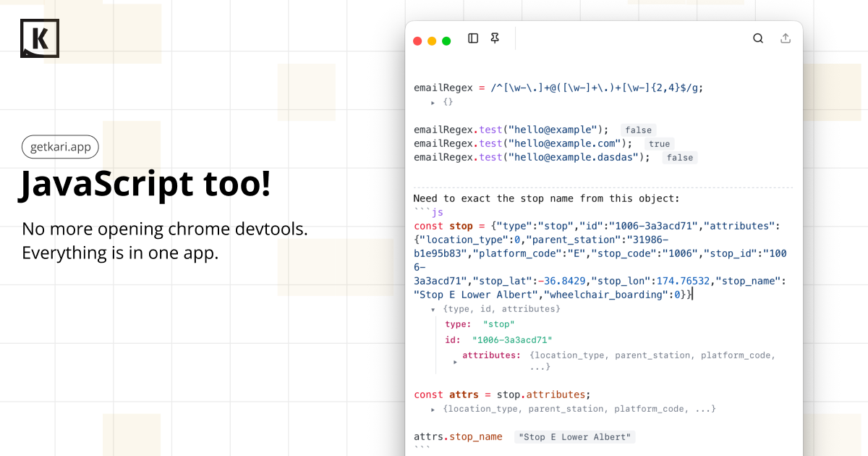Screen dimensions: 868x456
Task: Expand the attrs {location_type, parent_station...} result
Action: click(433, 410)
